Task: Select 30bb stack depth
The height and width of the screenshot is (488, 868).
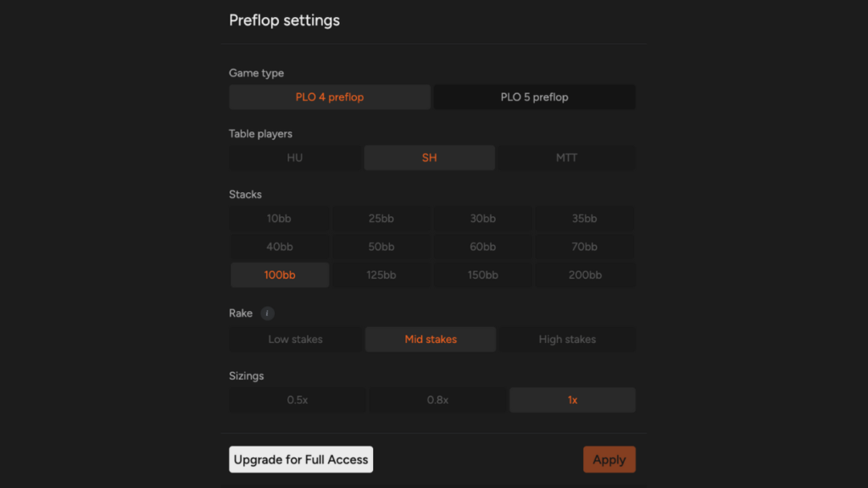Action: [x=482, y=219]
